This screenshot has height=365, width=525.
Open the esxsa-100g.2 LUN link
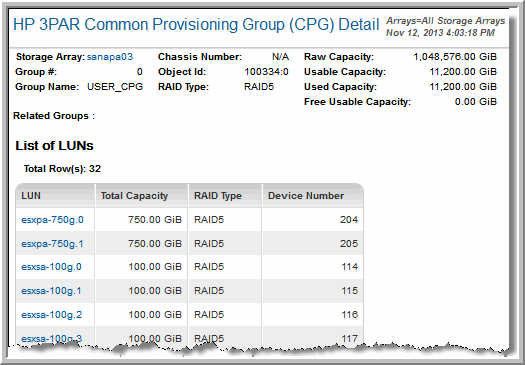tap(52, 315)
